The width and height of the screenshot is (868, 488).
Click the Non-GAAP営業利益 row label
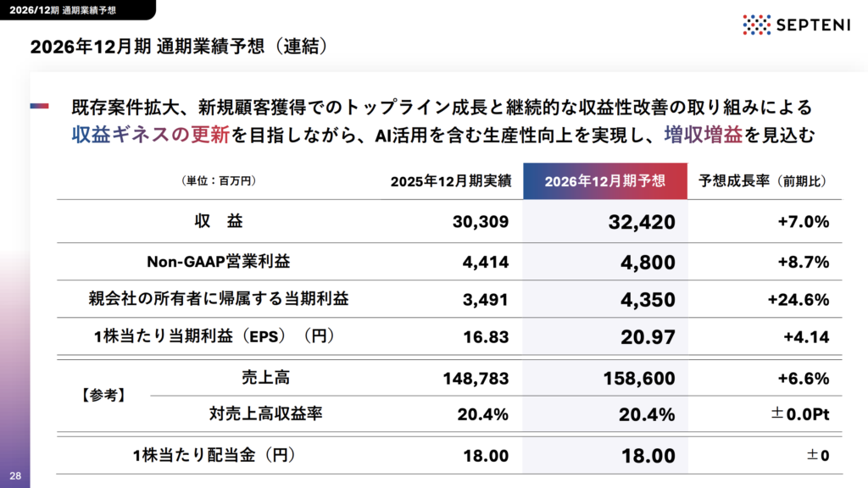(x=218, y=262)
